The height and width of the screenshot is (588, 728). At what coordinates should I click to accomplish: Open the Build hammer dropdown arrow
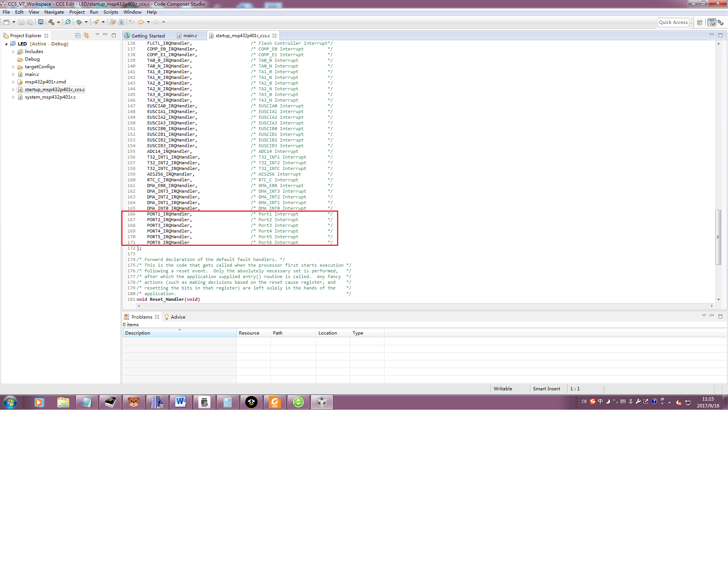pos(58,22)
